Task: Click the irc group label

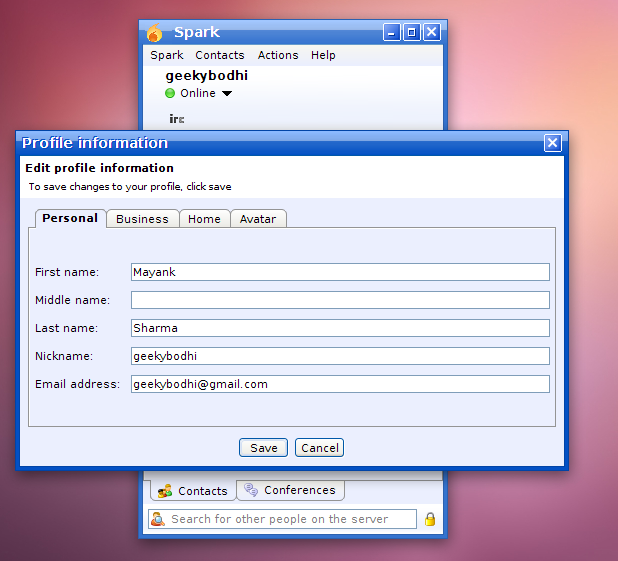Action: coord(177,119)
